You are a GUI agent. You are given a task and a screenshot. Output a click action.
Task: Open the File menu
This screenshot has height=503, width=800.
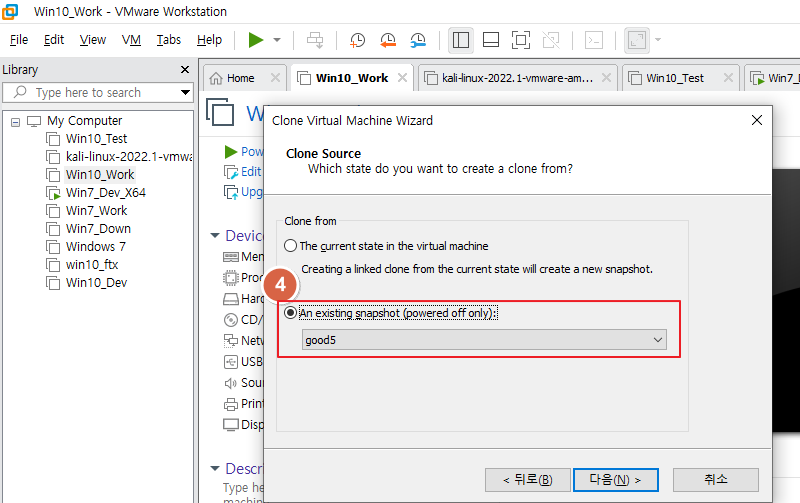[19, 40]
